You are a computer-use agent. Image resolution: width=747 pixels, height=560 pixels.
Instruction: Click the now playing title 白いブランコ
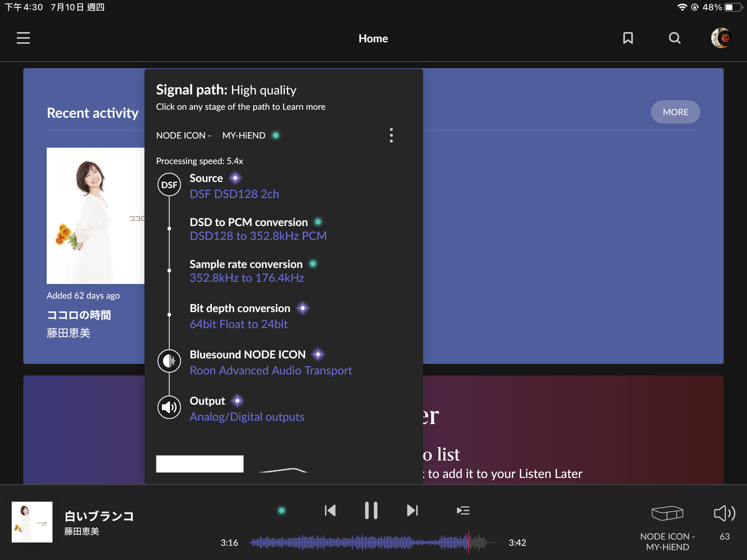[x=99, y=516]
